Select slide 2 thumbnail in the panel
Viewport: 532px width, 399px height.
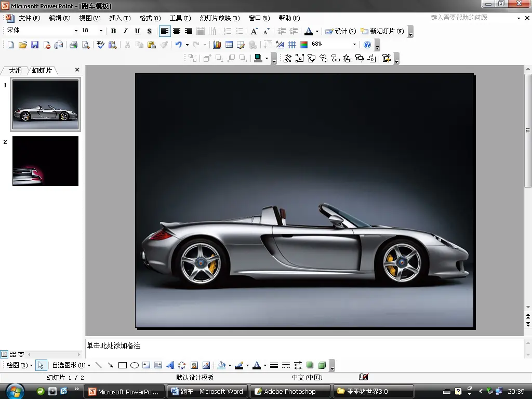45,161
